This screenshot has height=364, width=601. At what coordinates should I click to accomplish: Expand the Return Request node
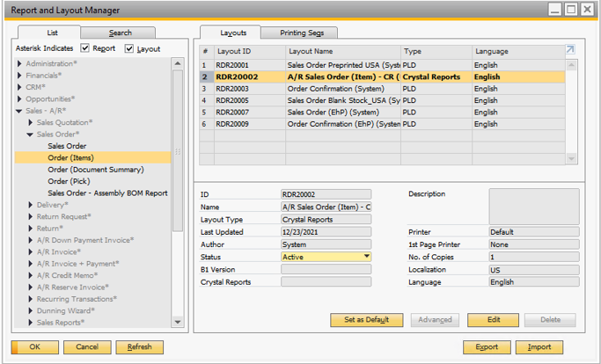30,216
